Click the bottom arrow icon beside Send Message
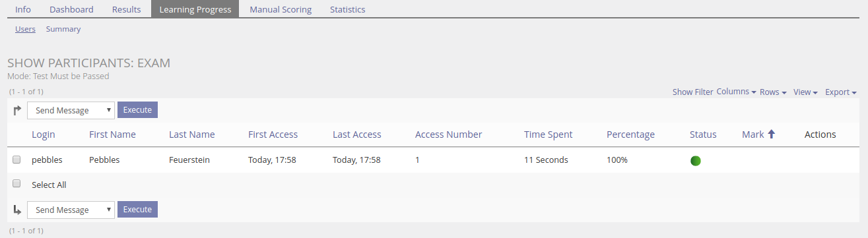This screenshot has width=868, height=238. click(x=17, y=210)
